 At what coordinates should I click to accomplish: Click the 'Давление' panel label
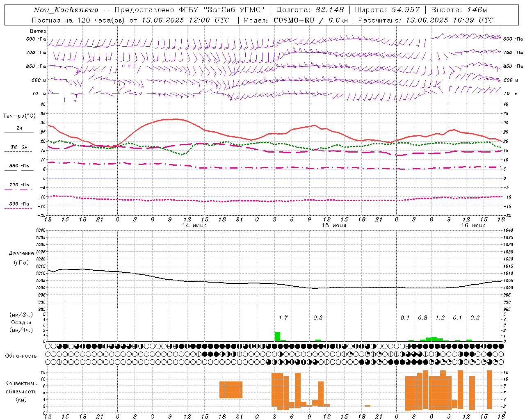pyautogui.click(x=21, y=253)
